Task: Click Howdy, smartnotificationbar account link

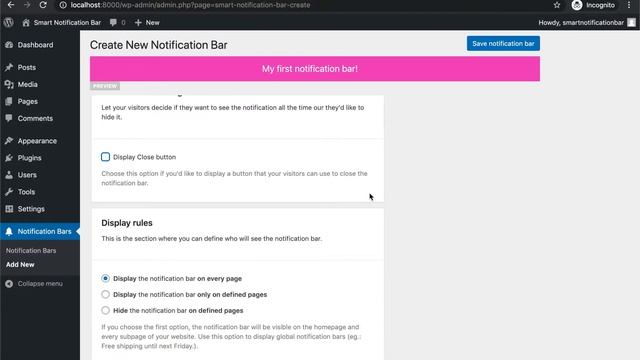Action: coord(581,22)
